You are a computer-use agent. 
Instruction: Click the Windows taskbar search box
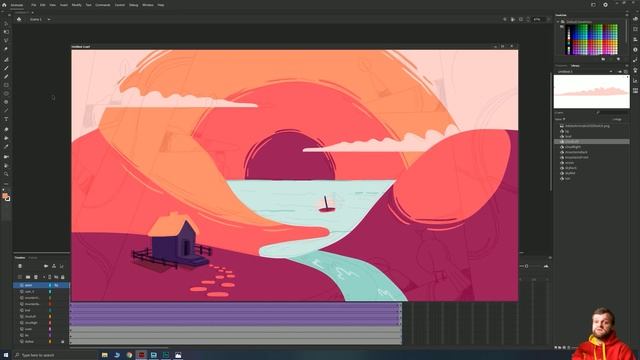(x=55, y=355)
